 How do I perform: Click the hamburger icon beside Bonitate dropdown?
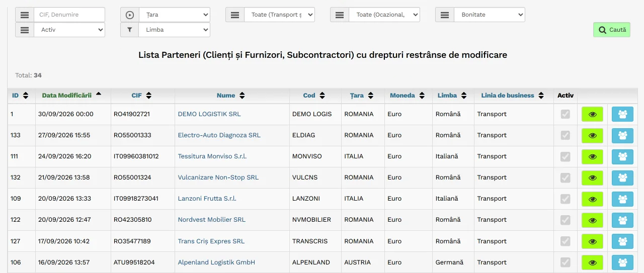click(445, 15)
